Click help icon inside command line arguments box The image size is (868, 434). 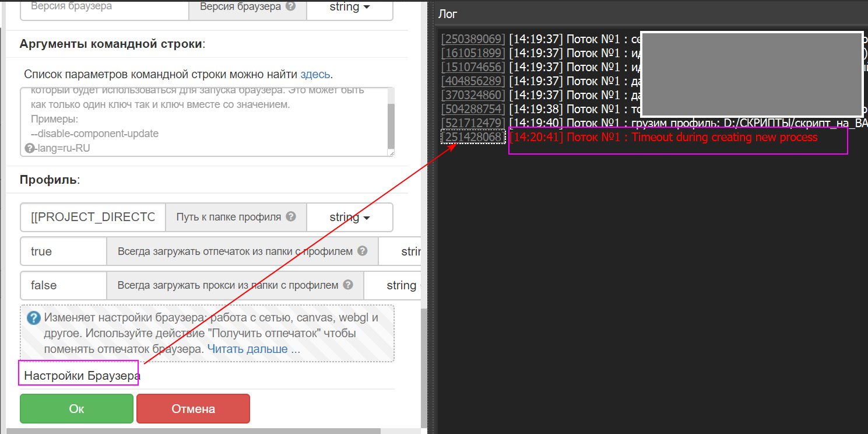tap(29, 148)
